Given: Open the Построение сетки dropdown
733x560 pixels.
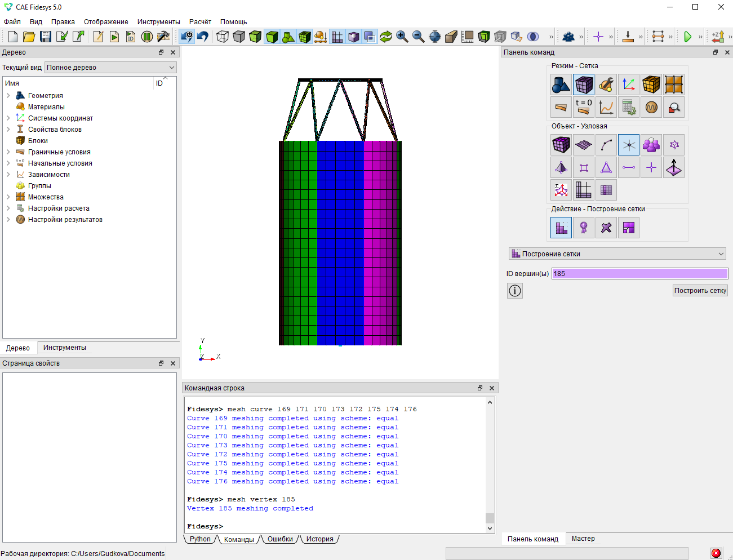Looking at the screenshot, I should click(x=618, y=254).
